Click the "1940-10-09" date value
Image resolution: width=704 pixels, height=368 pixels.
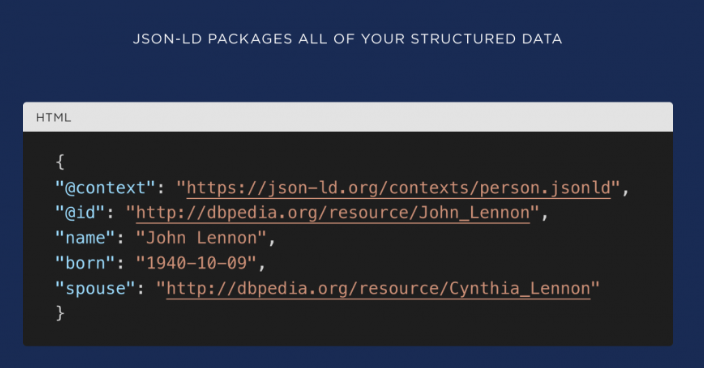pyautogui.click(x=196, y=263)
